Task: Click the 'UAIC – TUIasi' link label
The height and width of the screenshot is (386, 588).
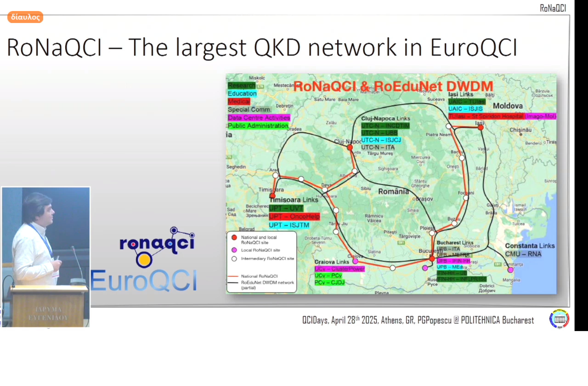Action: pyautogui.click(x=467, y=102)
